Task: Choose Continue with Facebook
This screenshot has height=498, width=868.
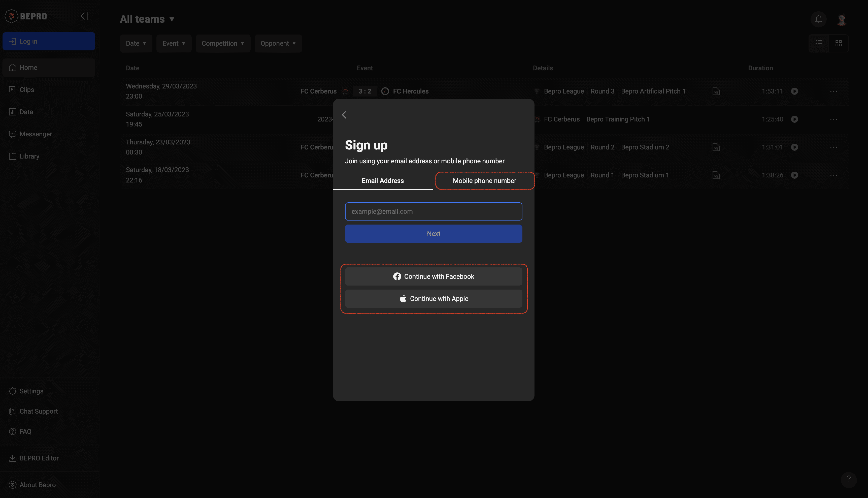Action: click(x=433, y=276)
